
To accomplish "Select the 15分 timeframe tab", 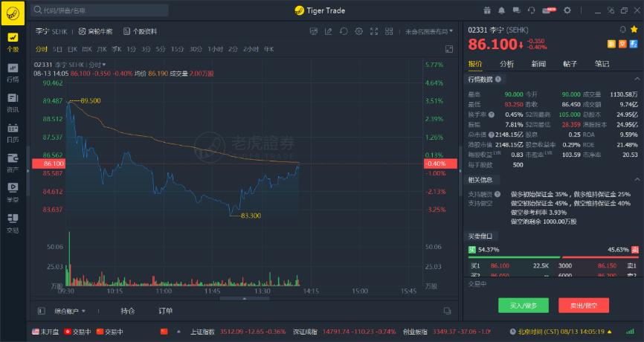I will (177, 49).
